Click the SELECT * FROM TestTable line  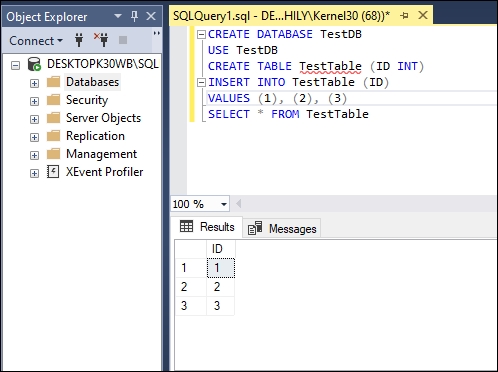pyautogui.click(x=288, y=114)
